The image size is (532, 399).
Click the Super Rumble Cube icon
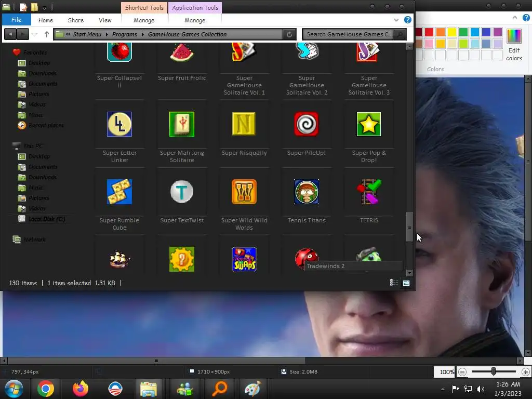click(x=119, y=192)
